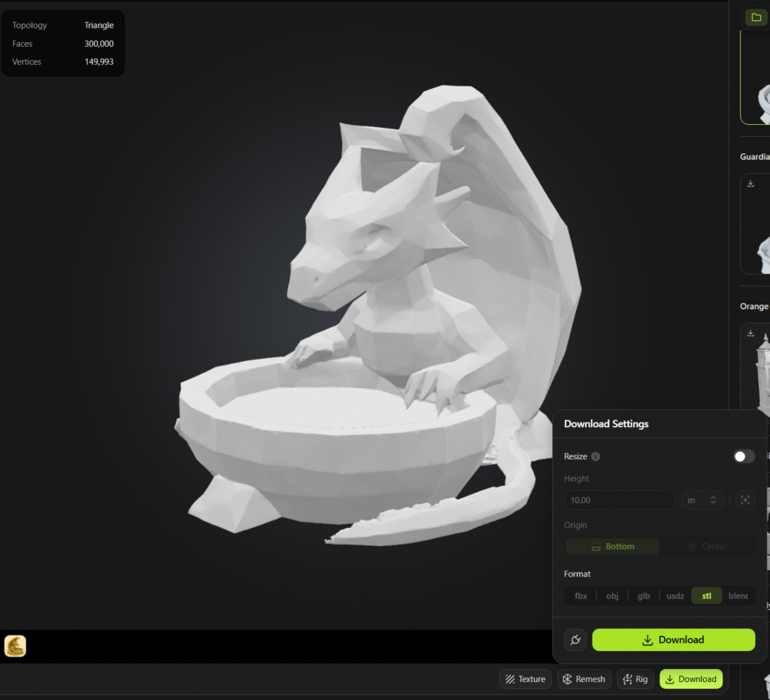Click the large green Download button in Download Settings

click(673, 640)
